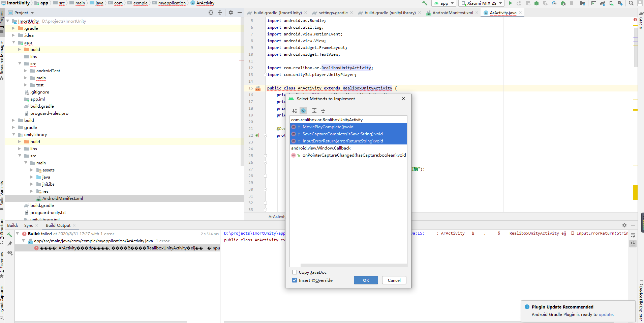
Task: Open Project panel settings gear
Action: pos(231,12)
